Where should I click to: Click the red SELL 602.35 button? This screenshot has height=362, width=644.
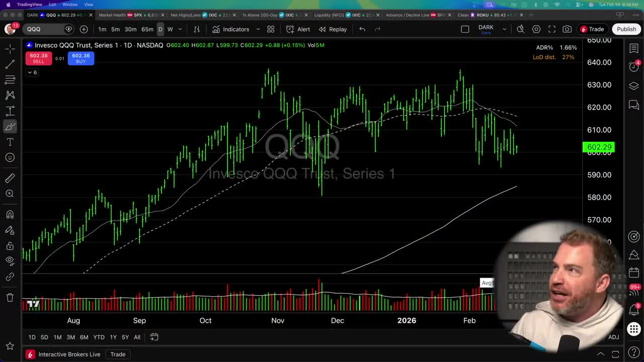(39, 58)
